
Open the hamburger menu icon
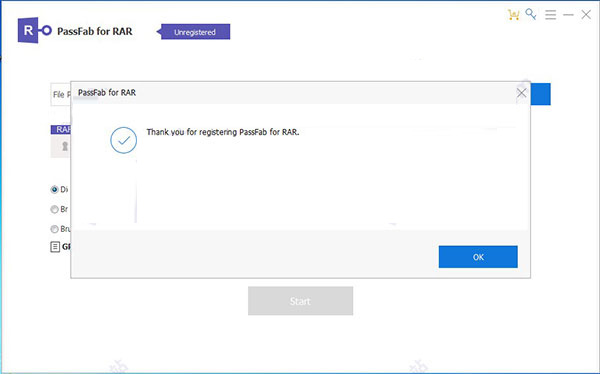551,15
